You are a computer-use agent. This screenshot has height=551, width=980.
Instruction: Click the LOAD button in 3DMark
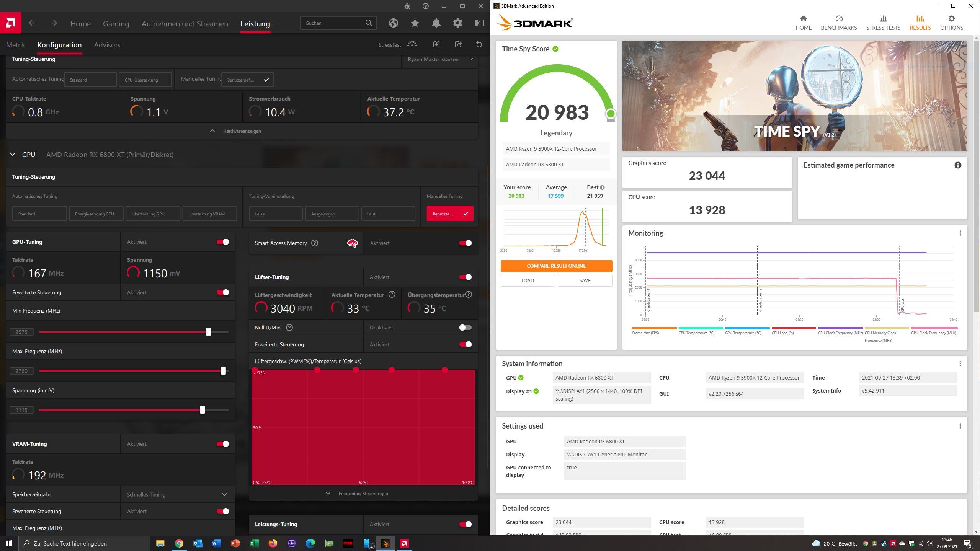click(x=528, y=280)
